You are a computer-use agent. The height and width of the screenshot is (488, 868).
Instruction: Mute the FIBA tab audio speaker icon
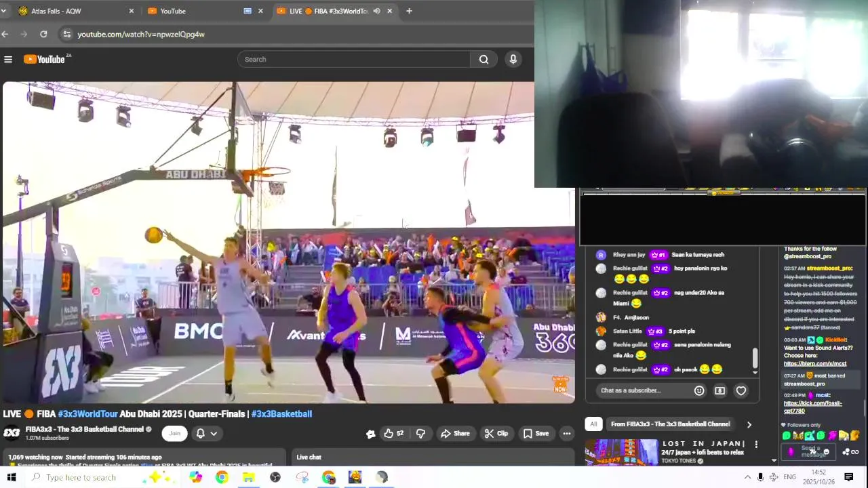(x=376, y=11)
